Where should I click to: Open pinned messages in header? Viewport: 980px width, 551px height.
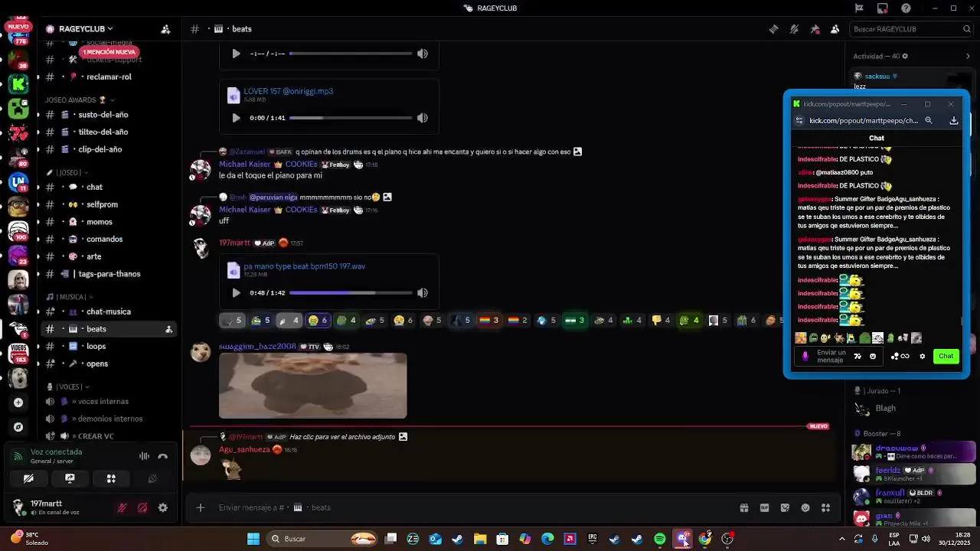(x=815, y=29)
